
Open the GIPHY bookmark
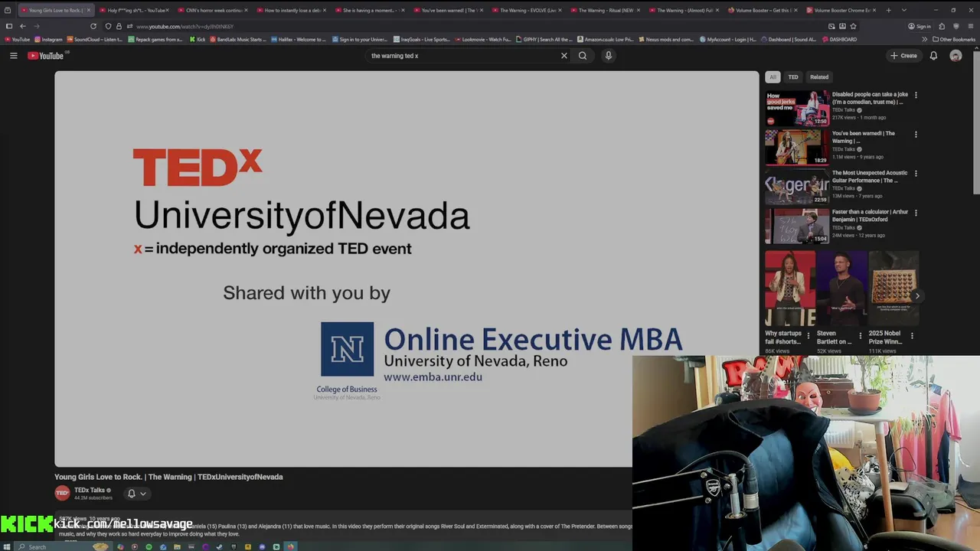544,39
